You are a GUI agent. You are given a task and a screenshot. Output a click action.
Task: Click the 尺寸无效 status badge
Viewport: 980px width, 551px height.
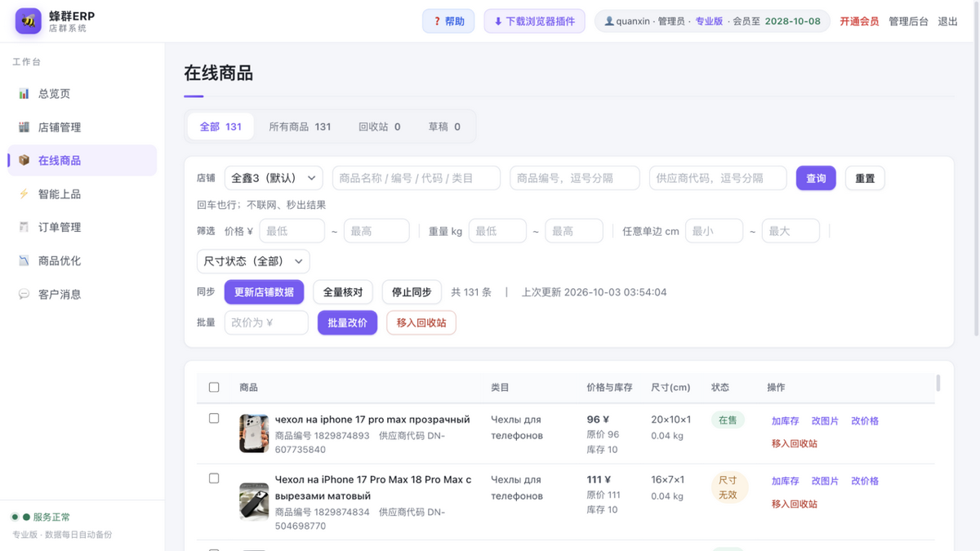pyautogui.click(x=728, y=487)
